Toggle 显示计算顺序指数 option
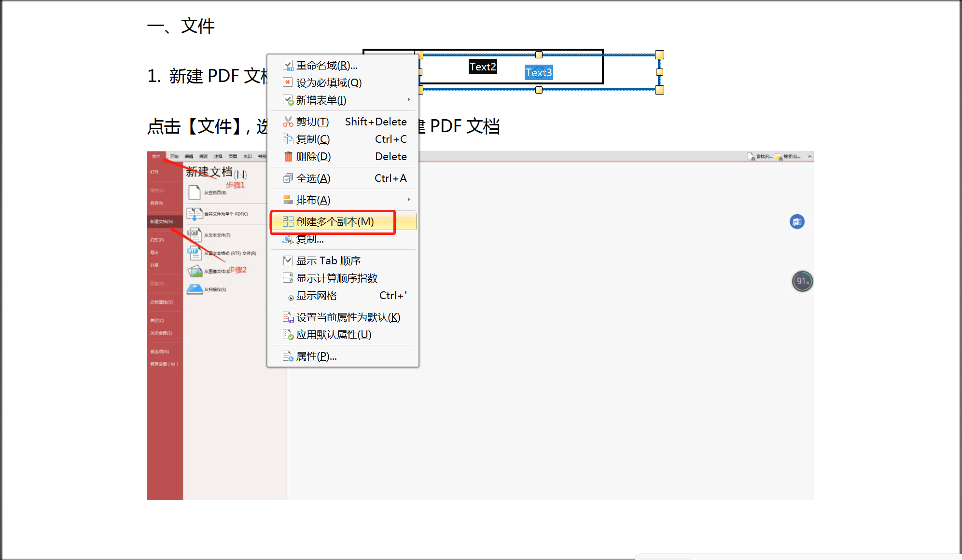This screenshot has width=962, height=560. 343,278
